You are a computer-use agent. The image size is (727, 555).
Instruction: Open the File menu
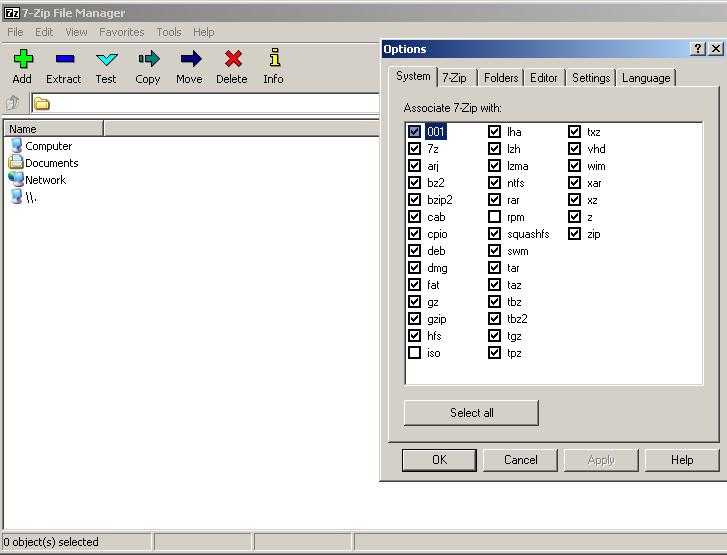[x=15, y=32]
